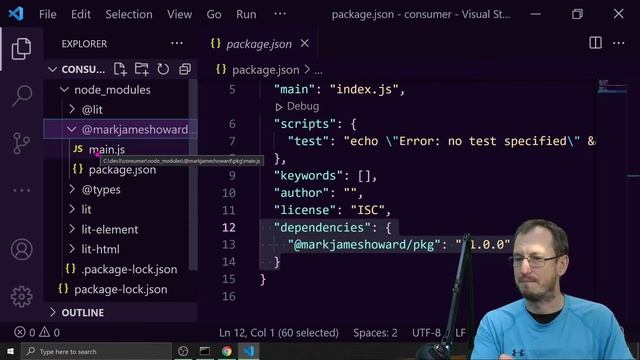Click the VS Code taskbar icon

(x=249, y=351)
